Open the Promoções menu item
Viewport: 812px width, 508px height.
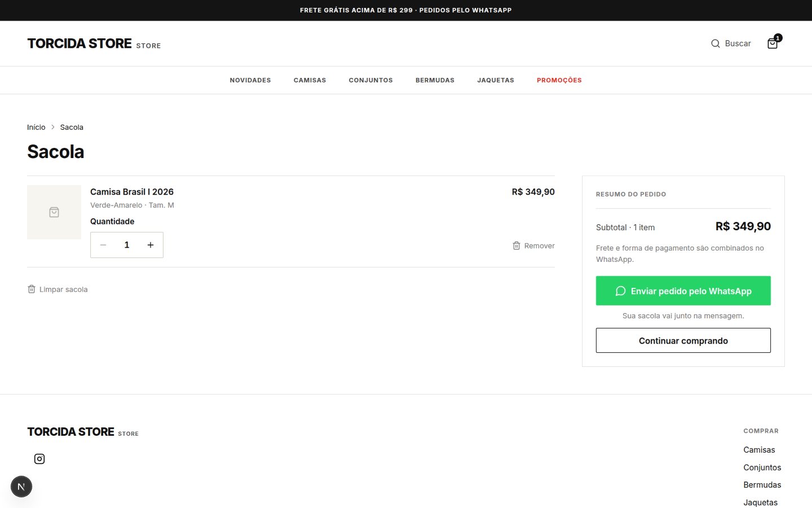point(559,80)
